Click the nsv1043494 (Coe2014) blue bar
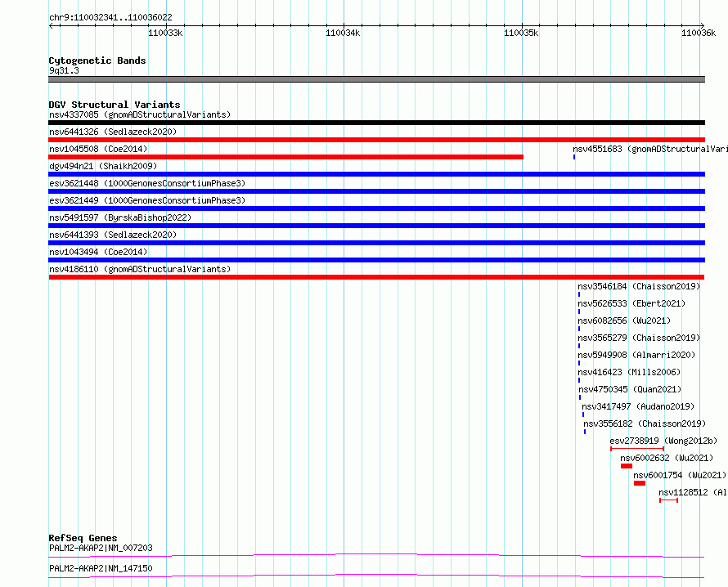The width and height of the screenshot is (728, 587). tap(376, 260)
